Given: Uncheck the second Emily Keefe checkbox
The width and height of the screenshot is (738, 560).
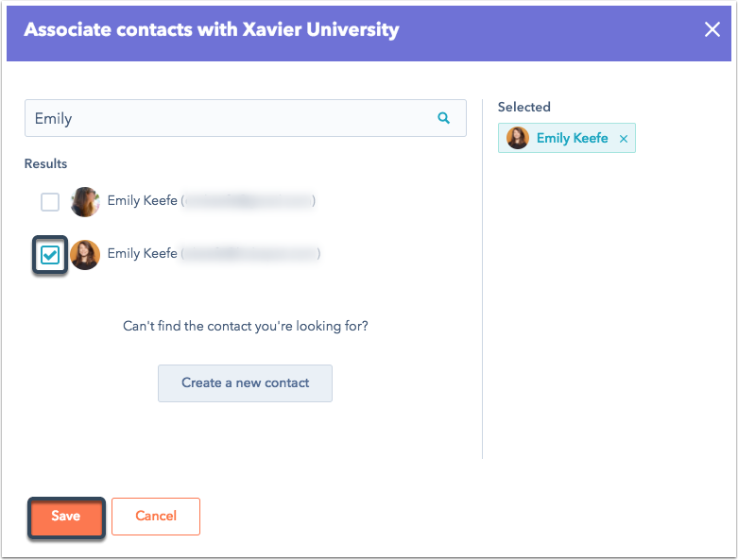Looking at the screenshot, I should click(50, 255).
